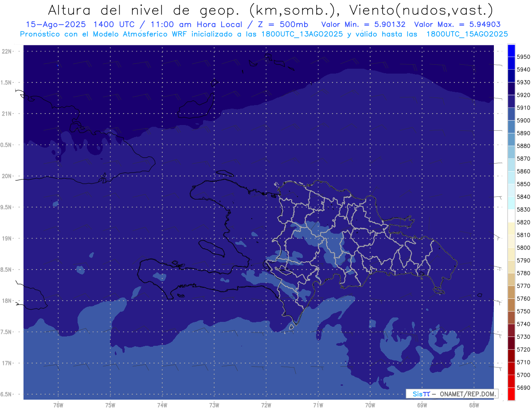Click the '5780' colorbar label
The image size is (532, 411).
pos(523,273)
